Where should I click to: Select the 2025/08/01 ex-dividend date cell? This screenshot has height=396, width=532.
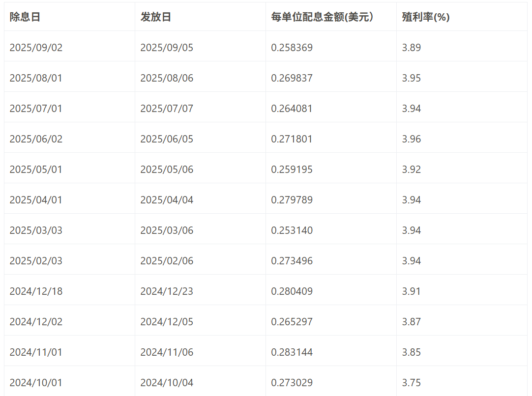pyautogui.click(x=35, y=78)
